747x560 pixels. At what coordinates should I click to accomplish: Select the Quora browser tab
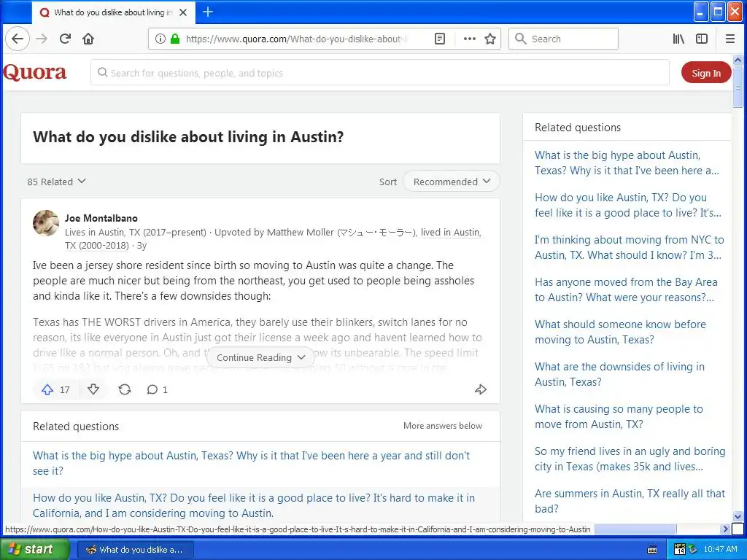[x=113, y=12]
